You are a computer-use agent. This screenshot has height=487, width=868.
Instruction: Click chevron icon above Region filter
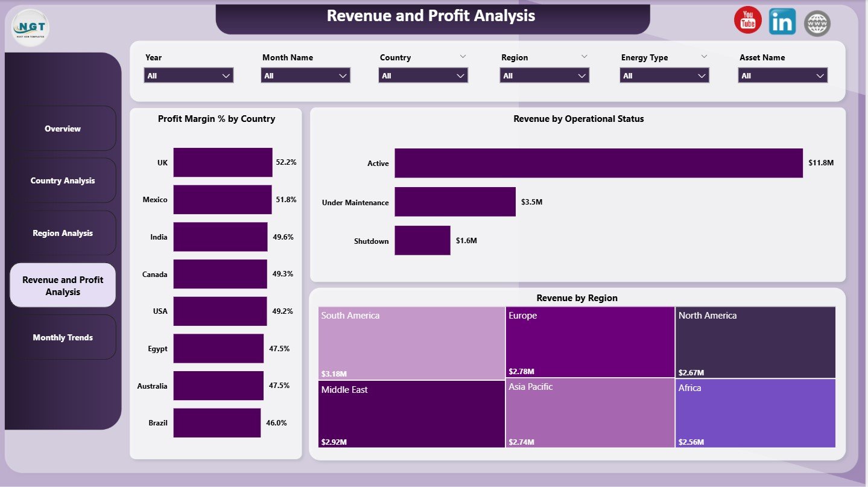[584, 56]
